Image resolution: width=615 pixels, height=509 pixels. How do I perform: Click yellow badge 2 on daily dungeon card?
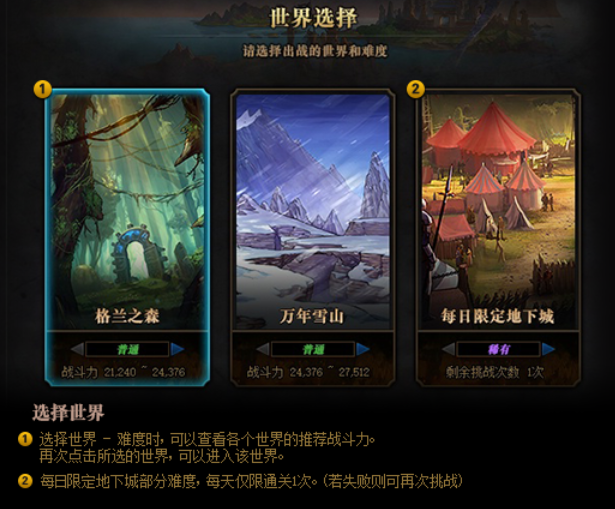[x=416, y=89]
